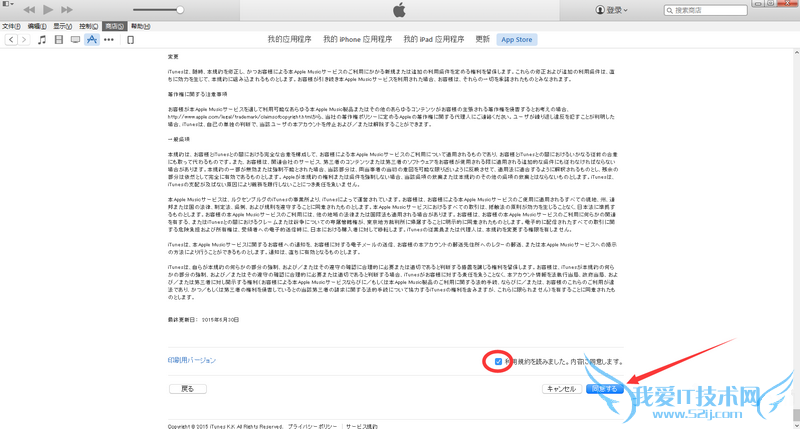Click the 戻る button

(x=188, y=389)
